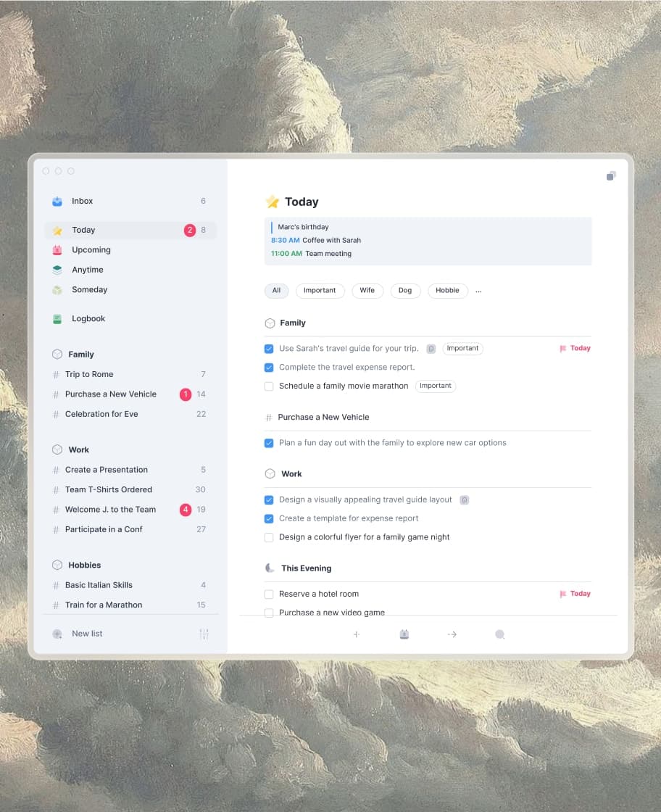The width and height of the screenshot is (661, 812).
Task: Click the checklist icon beside Sarah's travel guide task
Action: click(431, 349)
